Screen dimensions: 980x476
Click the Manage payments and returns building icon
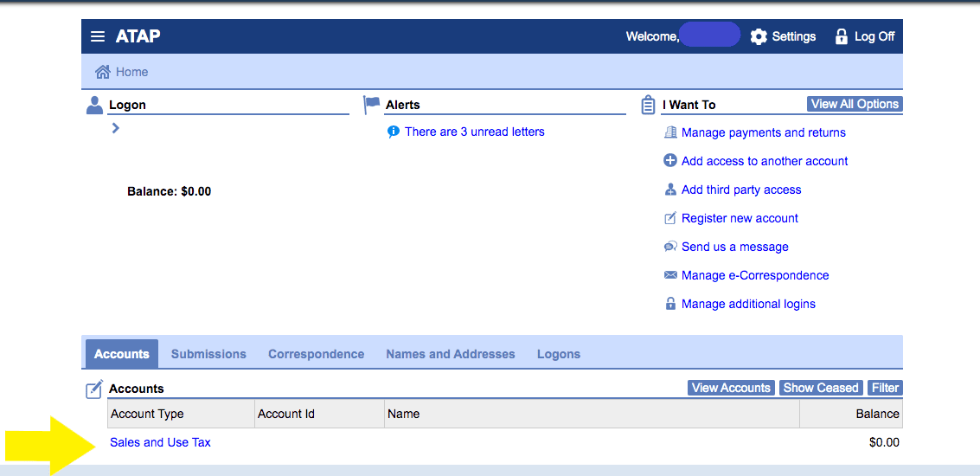[x=670, y=132]
